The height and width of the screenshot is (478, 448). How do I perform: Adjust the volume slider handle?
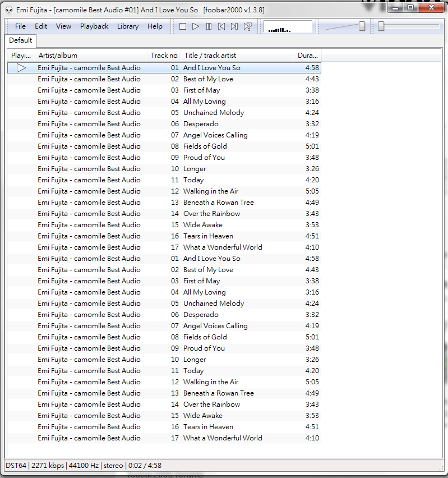[x=362, y=26]
